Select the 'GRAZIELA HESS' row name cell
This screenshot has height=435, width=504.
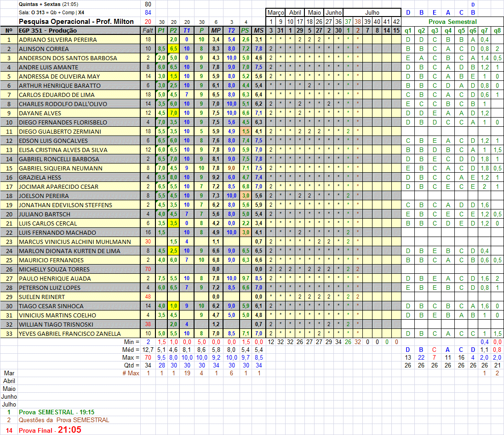[x=40, y=177]
